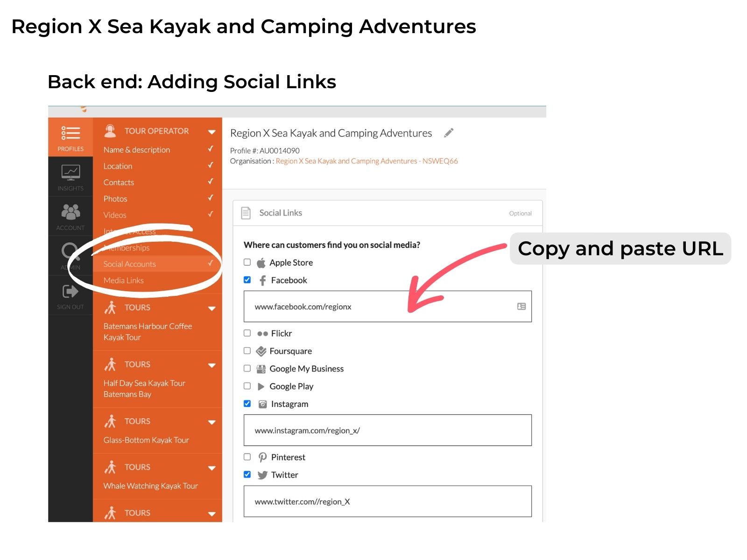Collapse the Tour Operator section arrow

(212, 132)
